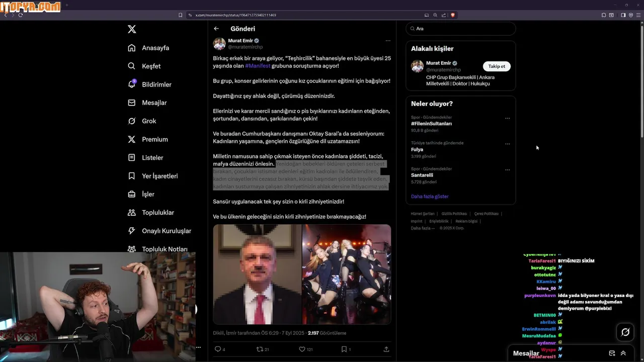The width and height of the screenshot is (644, 362).
Task: Open Topluluklar in the sidebar
Action: [x=151, y=212]
